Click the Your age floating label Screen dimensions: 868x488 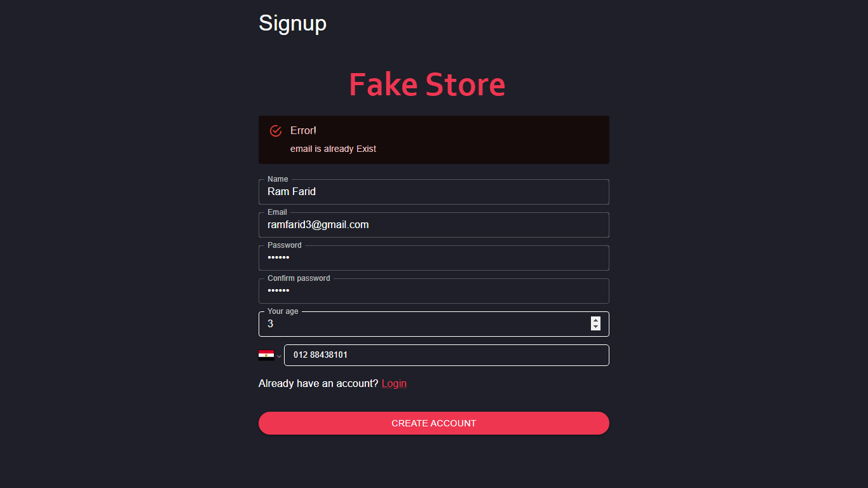283,311
